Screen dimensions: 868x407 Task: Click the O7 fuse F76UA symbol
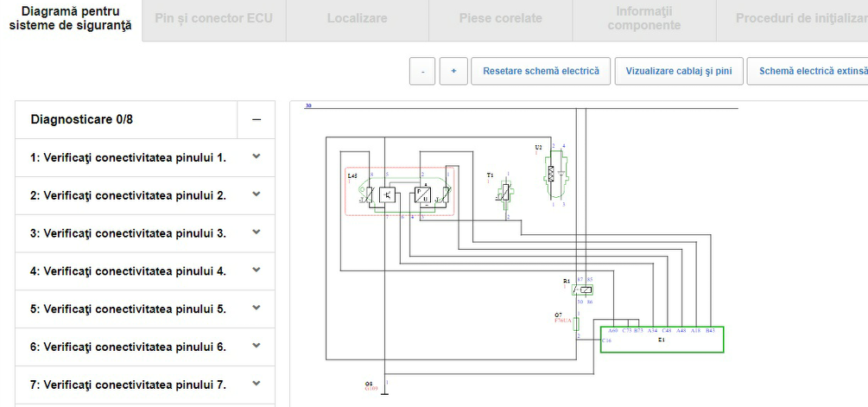tap(578, 324)
